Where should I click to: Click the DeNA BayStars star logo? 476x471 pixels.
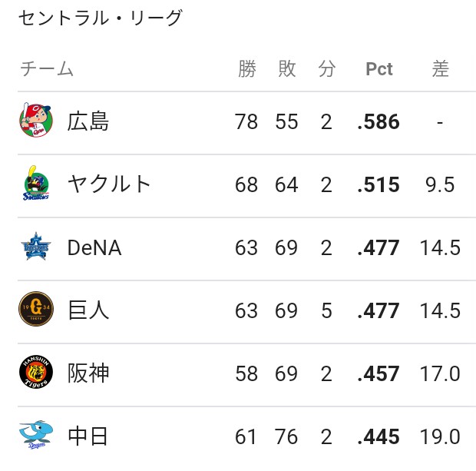click(x=36, y=247)
